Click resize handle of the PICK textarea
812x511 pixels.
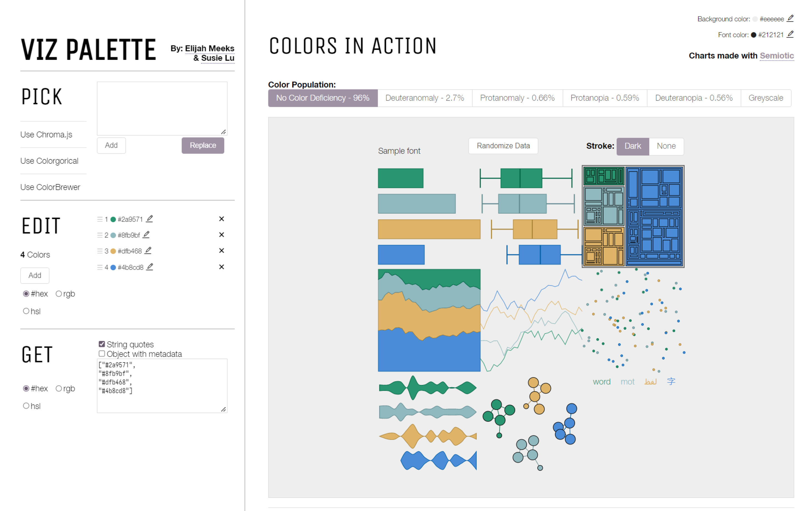(223, 132)
